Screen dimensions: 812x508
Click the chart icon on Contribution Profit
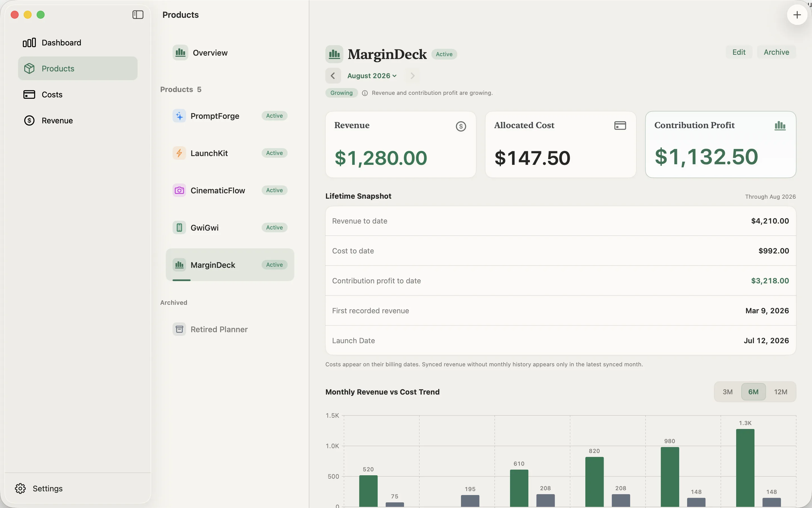click(x=780, y=126)
